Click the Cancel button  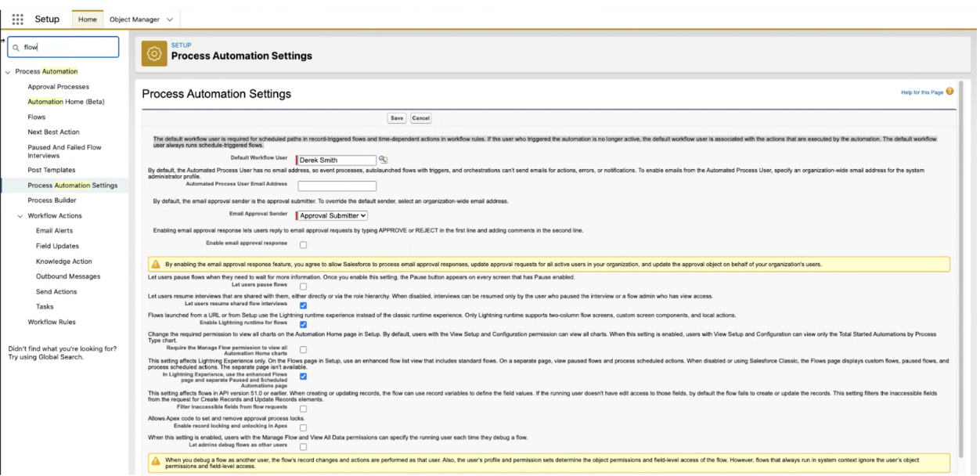click(x=421, y=118)
